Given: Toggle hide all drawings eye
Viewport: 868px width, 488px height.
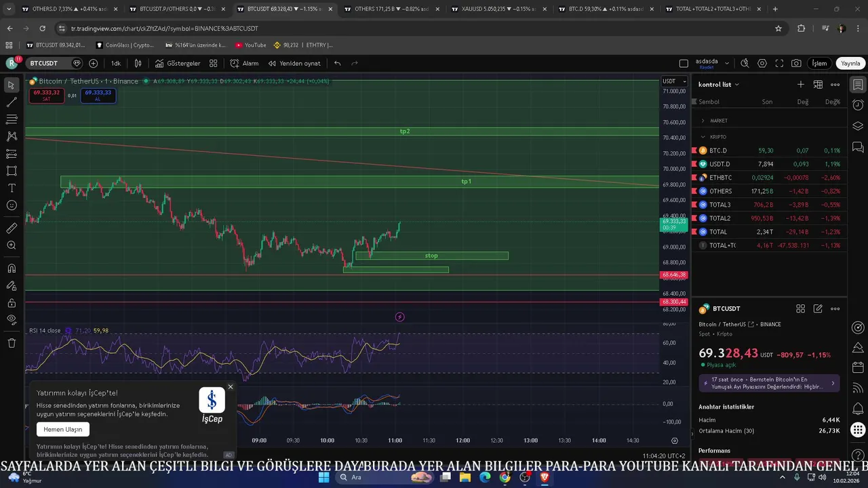Looking at the screenshot, I should point(11,319).
